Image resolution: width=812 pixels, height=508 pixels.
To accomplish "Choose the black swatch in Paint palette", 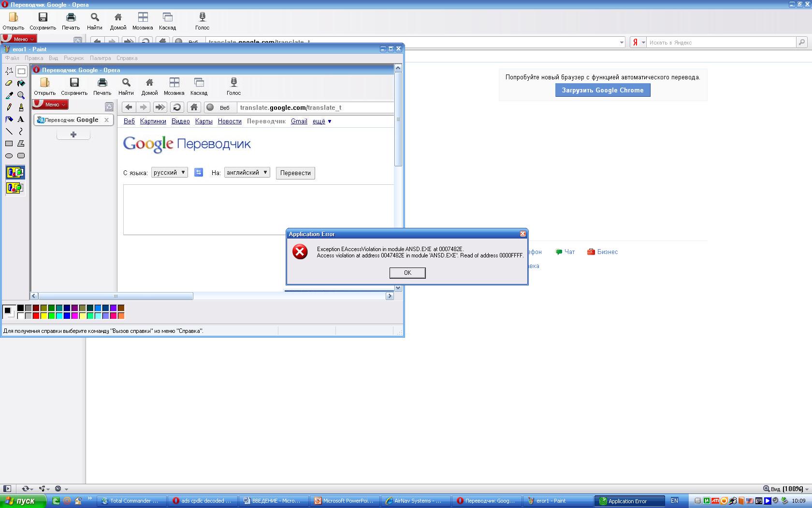I will point(20,308).
